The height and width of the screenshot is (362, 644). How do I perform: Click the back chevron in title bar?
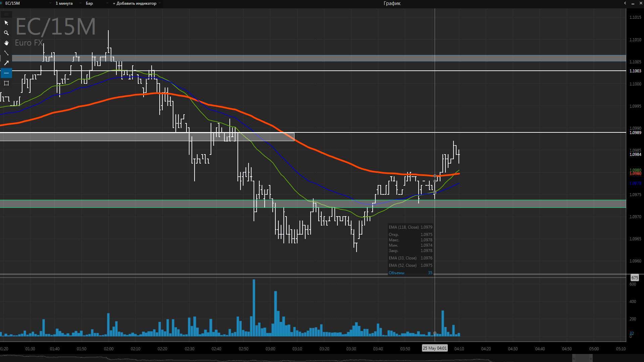(x=625, y=3)
